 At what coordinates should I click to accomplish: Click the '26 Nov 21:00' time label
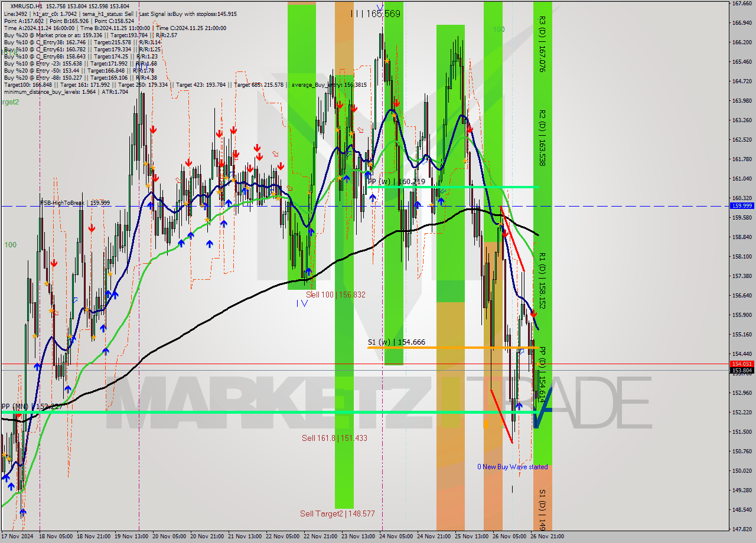546,537
